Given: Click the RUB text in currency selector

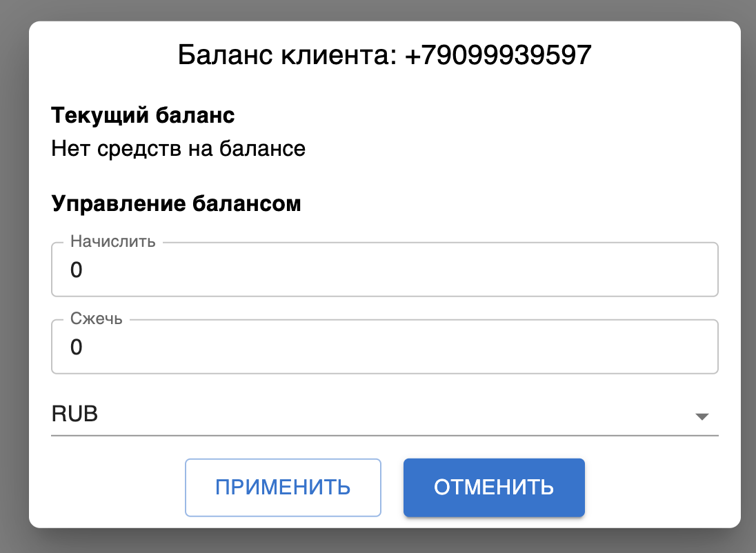Looking at the screenshot, I should pyautogui.click(x=74, y=415).
